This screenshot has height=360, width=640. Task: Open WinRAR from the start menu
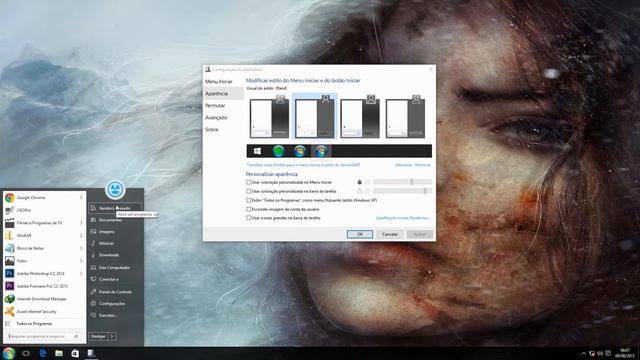coord(43,236)
